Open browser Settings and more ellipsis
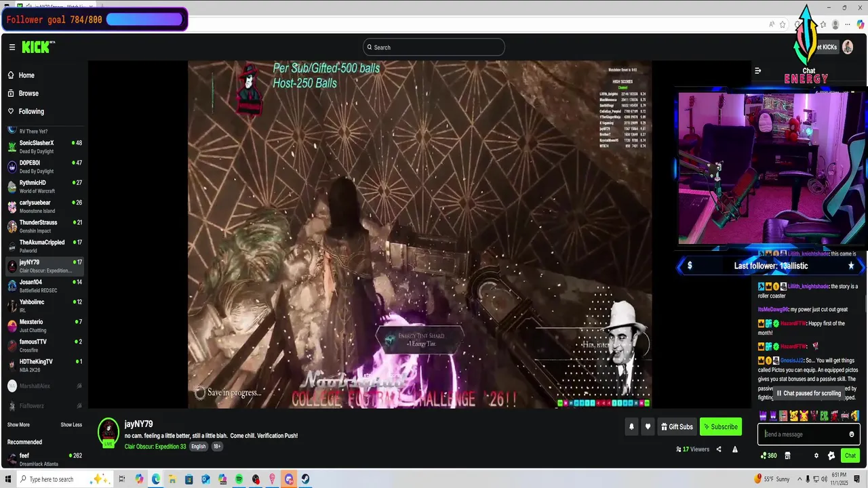868x488 pixels. 848,24
